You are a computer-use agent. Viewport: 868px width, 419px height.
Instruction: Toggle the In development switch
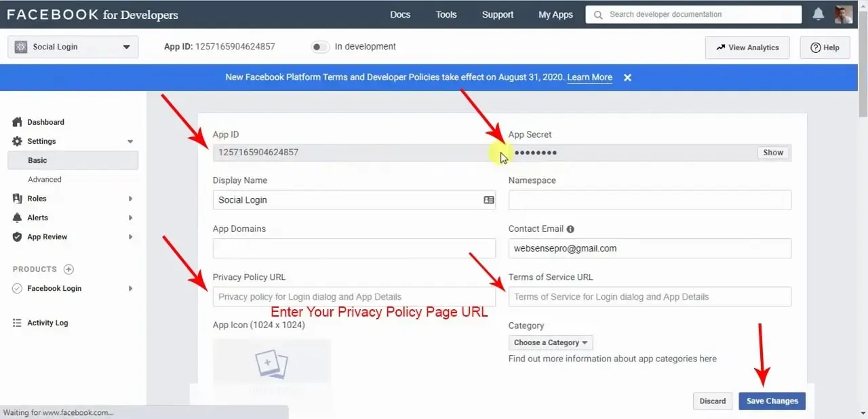[x=320, y=47]
